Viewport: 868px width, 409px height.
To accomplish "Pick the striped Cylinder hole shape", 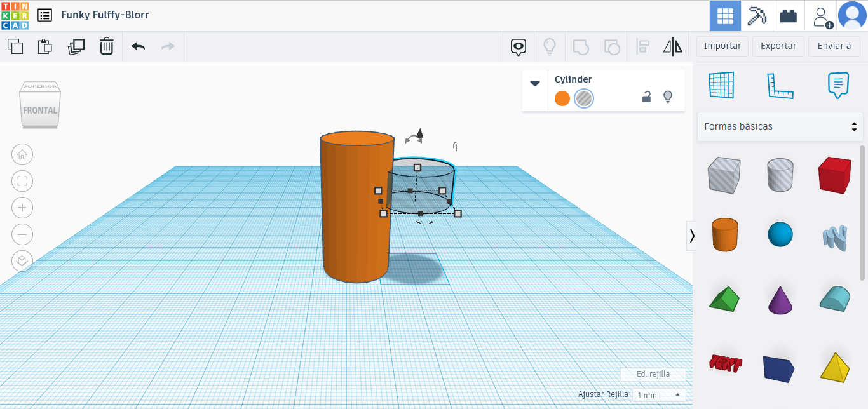I will (x=780, y=175).
